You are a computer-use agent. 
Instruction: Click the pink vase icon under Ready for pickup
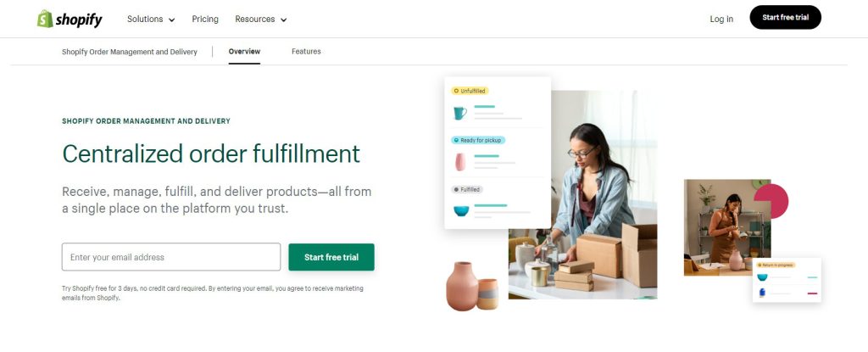(x=460, y=162)
